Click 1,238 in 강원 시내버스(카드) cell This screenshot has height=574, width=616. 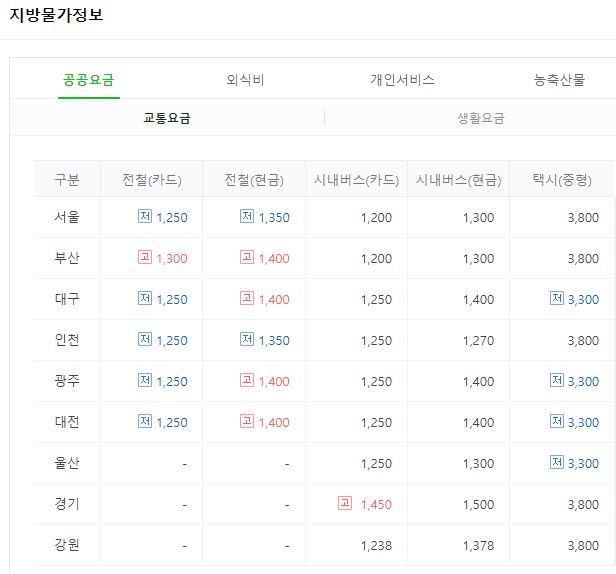tap(376, 546)
